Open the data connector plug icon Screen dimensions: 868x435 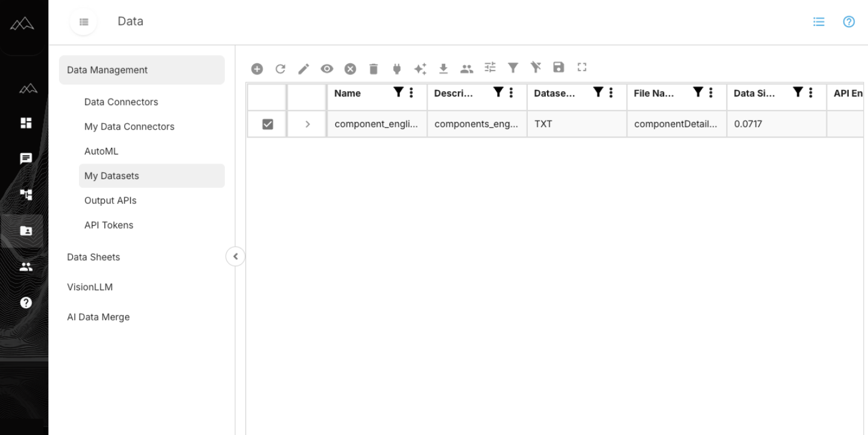click(x=397, y=68)
